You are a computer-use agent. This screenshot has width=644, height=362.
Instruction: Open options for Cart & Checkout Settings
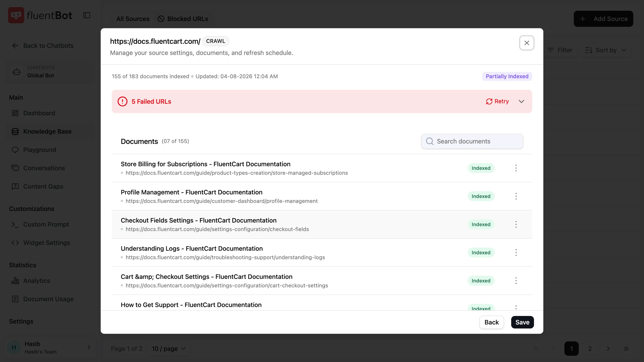coord(516,281)
